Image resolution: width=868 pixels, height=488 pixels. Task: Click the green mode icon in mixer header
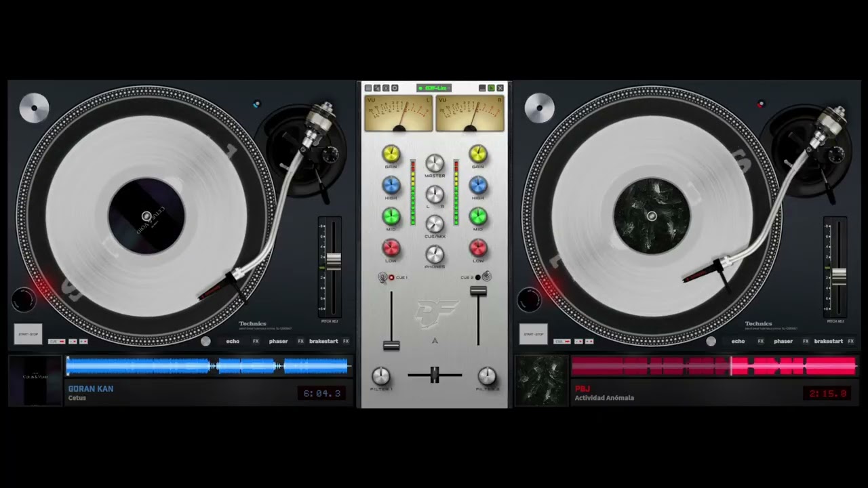(491, 88)
